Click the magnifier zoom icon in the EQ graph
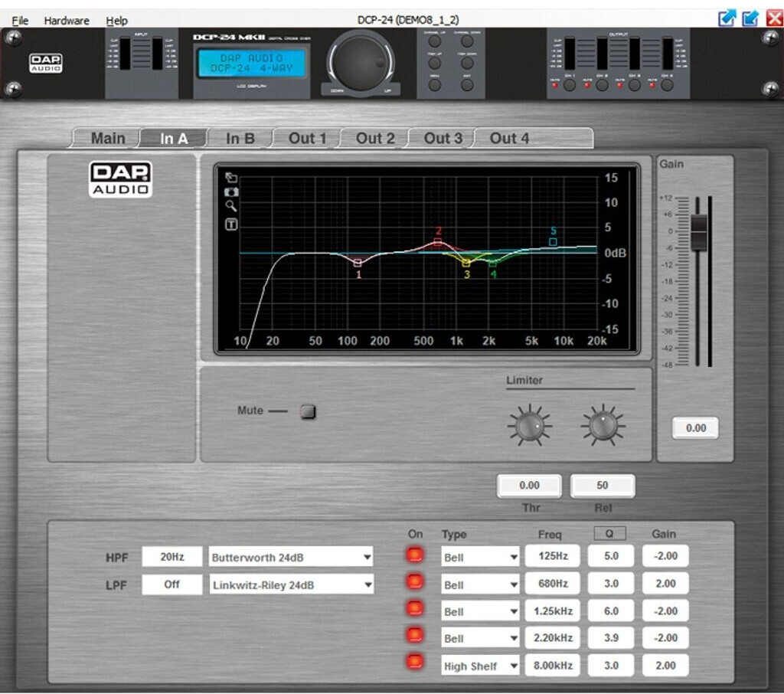784x694 pixels. [231, 206]
